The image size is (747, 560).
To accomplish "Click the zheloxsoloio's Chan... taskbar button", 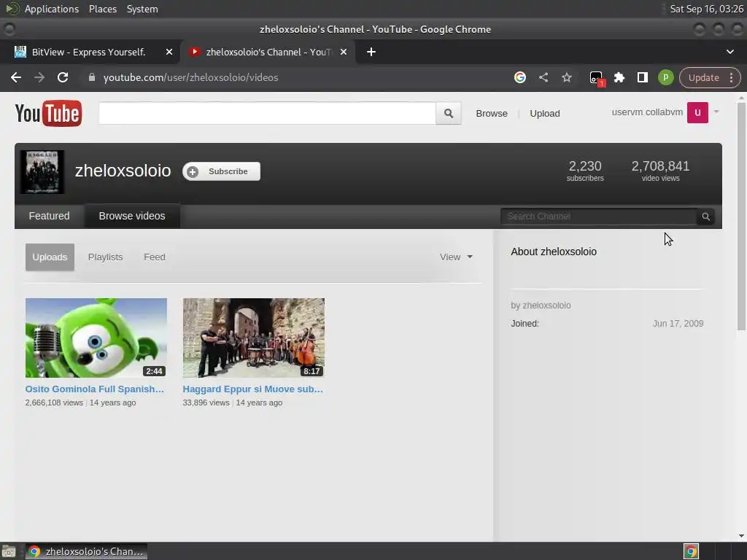I will click(x=86, y=552).
